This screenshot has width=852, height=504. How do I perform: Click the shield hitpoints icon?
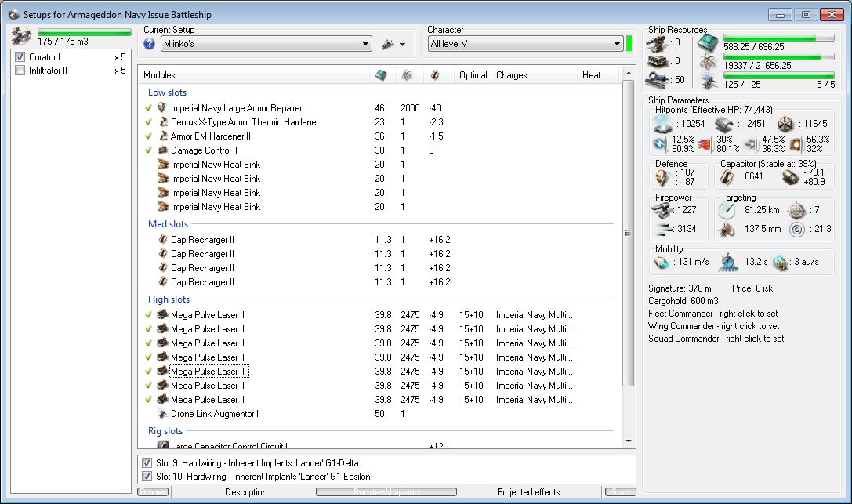[663, 124]
